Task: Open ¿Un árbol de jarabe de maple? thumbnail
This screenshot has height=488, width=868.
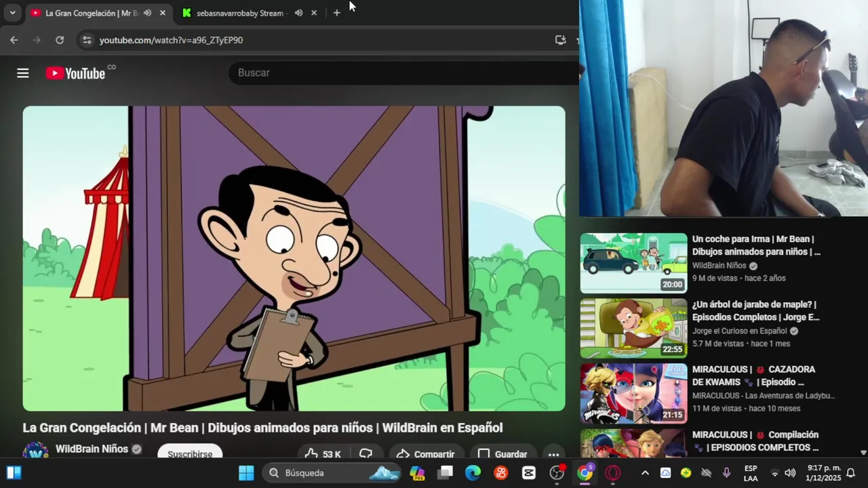Action: point(633,328)
